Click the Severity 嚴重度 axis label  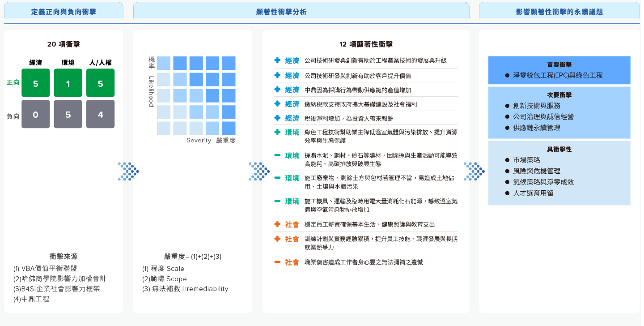(211, 141)
